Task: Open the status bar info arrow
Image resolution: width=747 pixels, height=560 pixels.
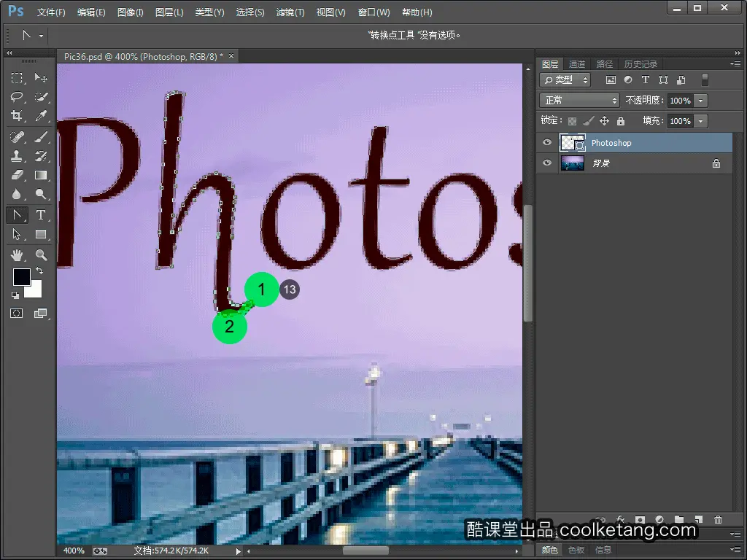Action: (x=238, y=551)
